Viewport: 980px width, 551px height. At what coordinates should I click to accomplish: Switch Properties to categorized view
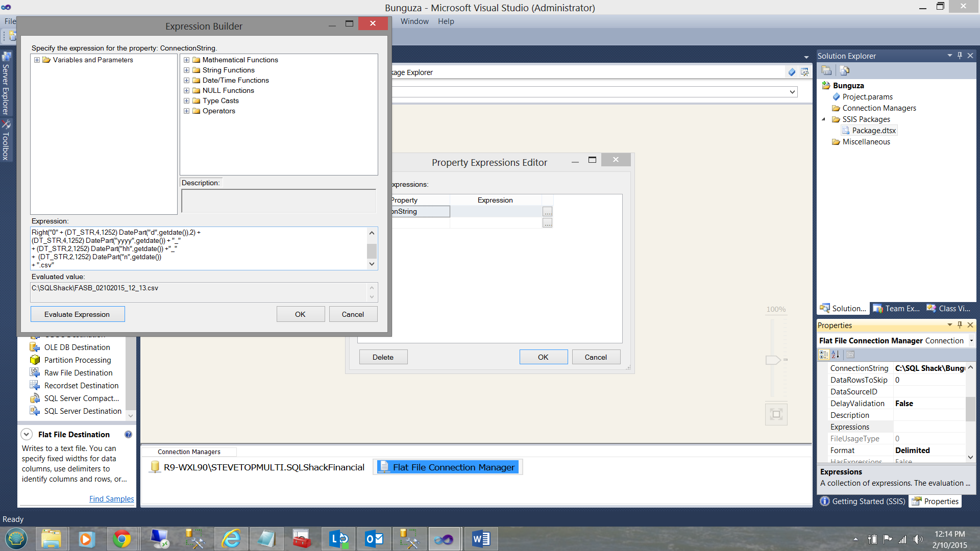[x=824, y=355]
